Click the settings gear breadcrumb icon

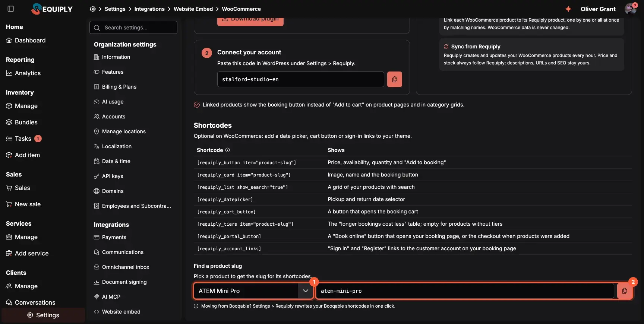[93, 9]
